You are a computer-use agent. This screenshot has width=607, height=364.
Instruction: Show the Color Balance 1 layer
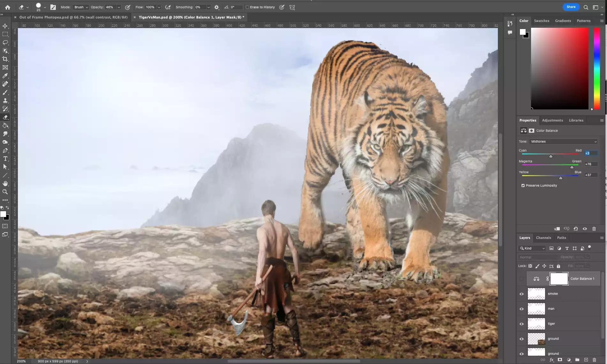pyautogui.click(x=522, y=279)
